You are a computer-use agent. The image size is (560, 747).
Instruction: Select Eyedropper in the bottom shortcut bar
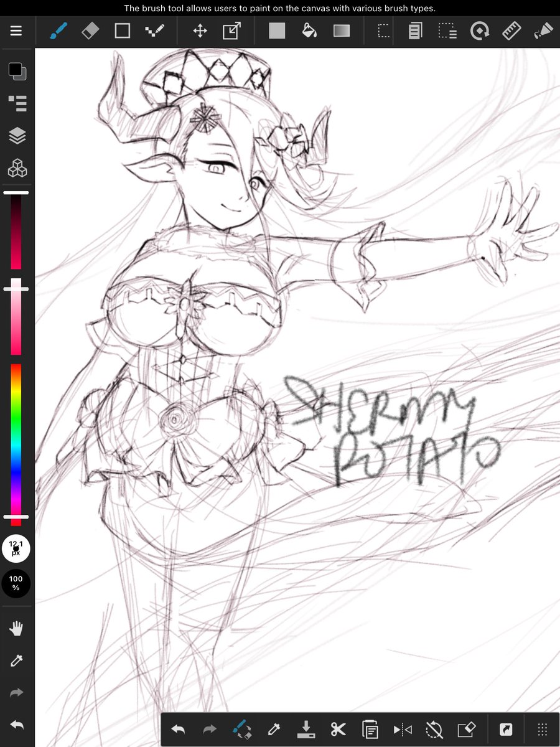click(x=274, y=729)
